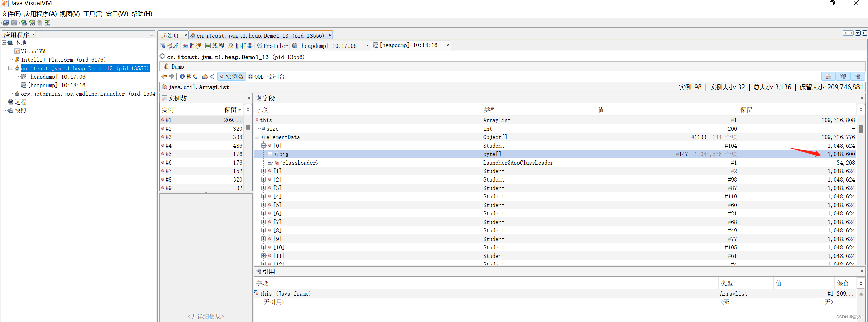Image resolution: width=868 pixels, height=322 pixels.
Task: Close the References panel
Action: (862, 271)
